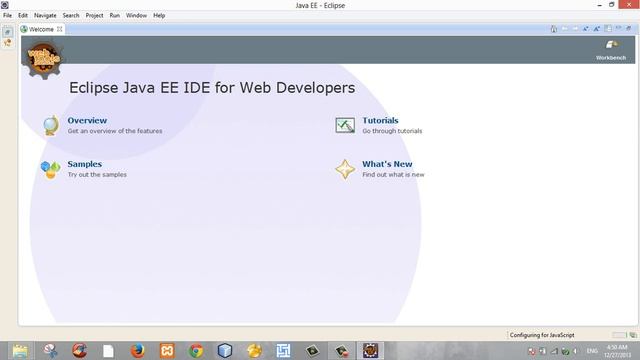
Task: Open the Project menu
Action: point(94,16)
